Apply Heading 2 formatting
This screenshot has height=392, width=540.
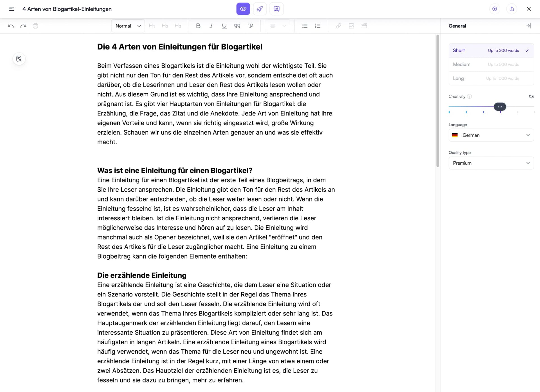coord(165,26)
